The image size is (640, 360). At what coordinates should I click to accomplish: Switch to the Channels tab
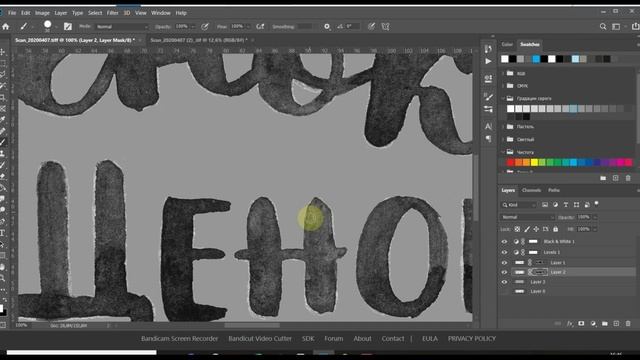coord(531,190)
